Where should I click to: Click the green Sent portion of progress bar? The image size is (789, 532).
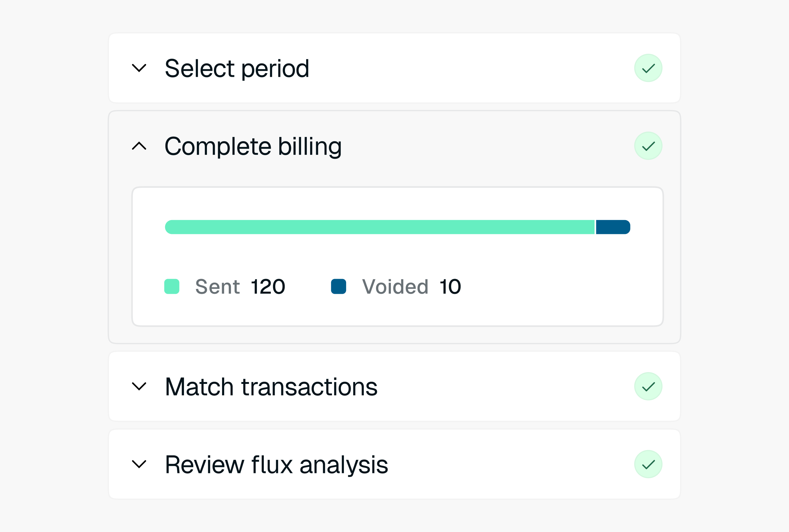[380, 227]
